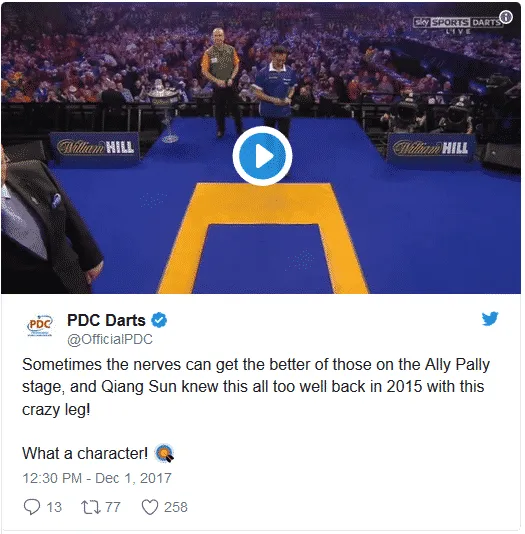This screenshot has height=534, width=525.
Task: Like the tweet with heart icon
Action: pyautogui.click(x=150, y=507)
